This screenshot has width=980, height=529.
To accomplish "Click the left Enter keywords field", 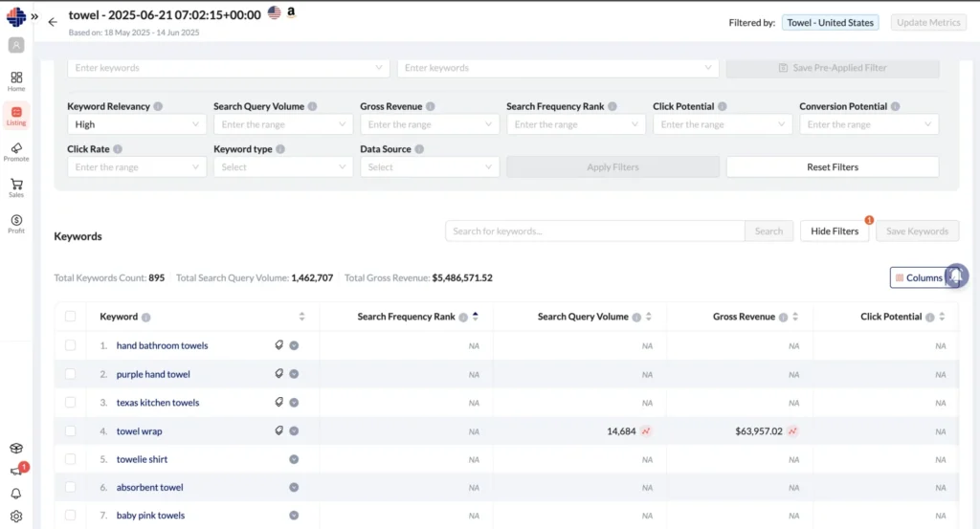I will [228, 68].
